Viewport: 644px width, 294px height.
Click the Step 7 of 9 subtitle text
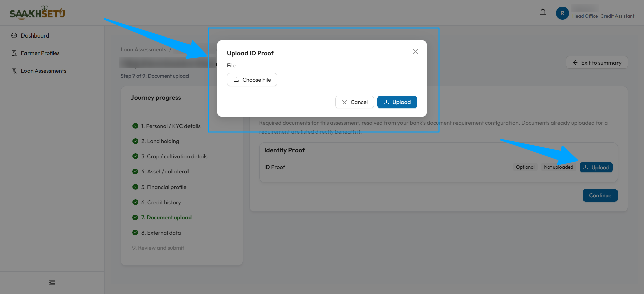coord(155,76)
